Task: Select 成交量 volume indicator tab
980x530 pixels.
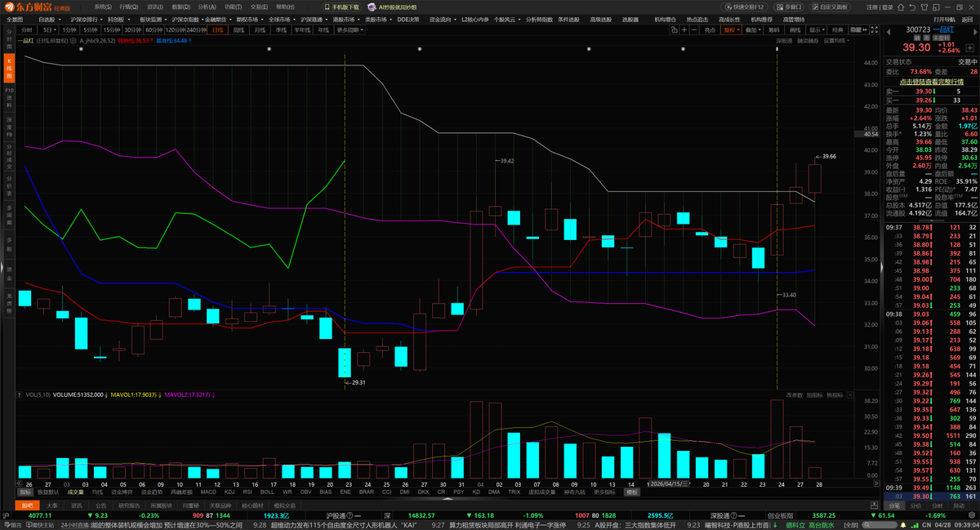Action: (75, 492)
